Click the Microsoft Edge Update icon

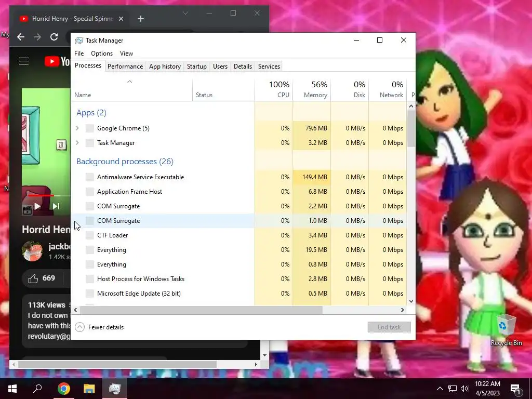[89, 294]
